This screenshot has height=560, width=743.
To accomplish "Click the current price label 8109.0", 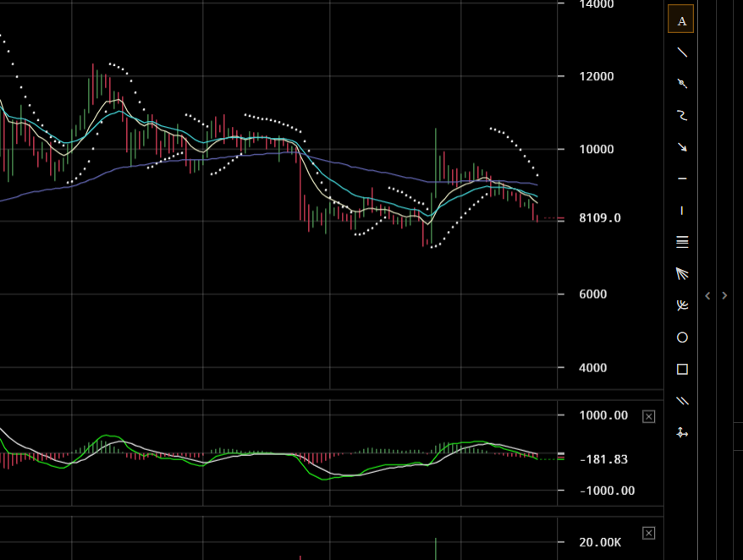I will pos(599,218).
